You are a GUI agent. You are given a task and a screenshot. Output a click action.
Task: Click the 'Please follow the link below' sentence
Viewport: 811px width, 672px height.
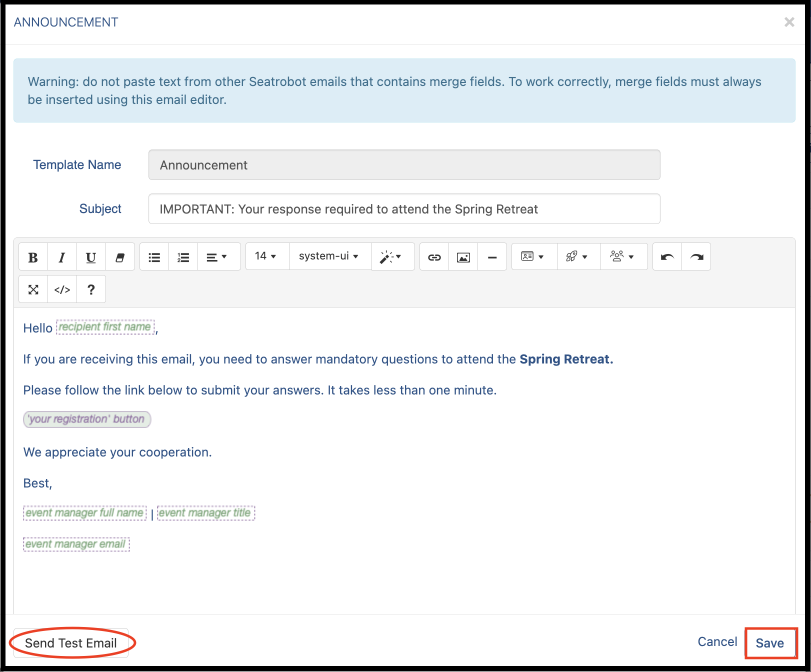[260, 390]
